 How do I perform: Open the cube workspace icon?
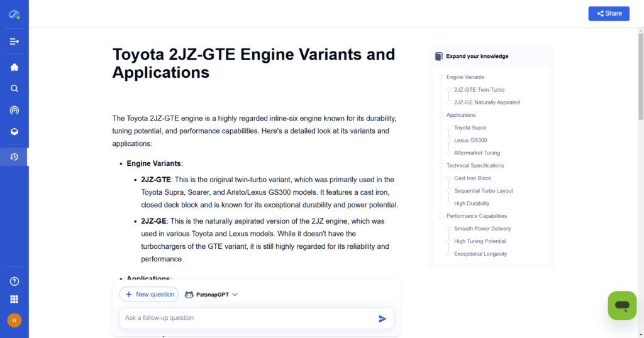(x=14, y=131)
